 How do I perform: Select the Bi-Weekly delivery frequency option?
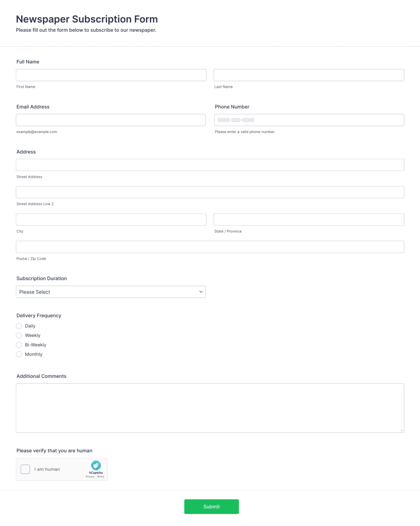point(19,345)
